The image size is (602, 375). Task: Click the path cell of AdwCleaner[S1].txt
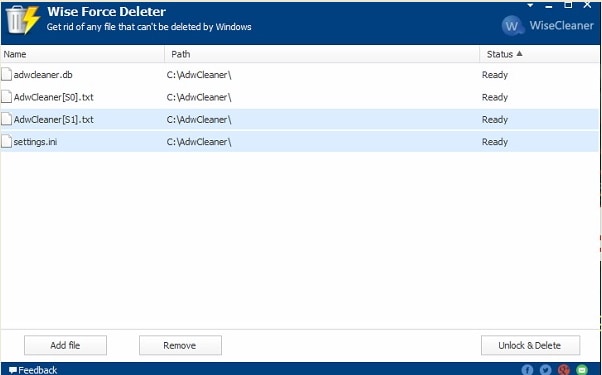(x=199, y=119)
